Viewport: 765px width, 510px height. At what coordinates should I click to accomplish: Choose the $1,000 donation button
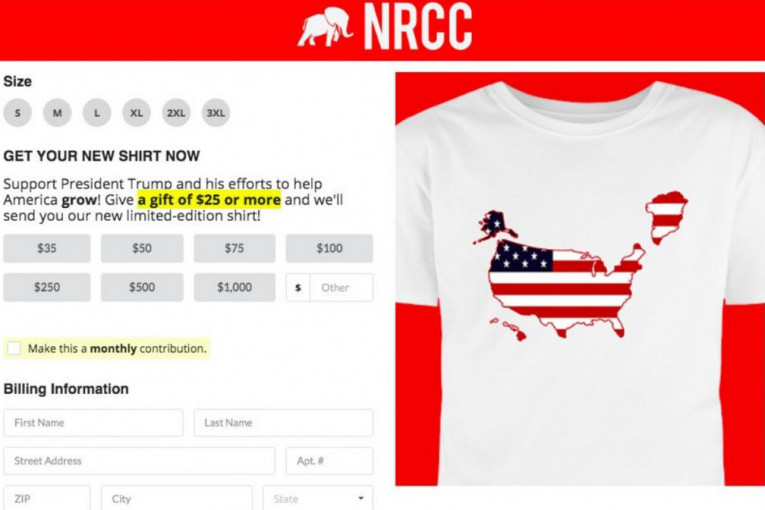(x=234, y=287)
